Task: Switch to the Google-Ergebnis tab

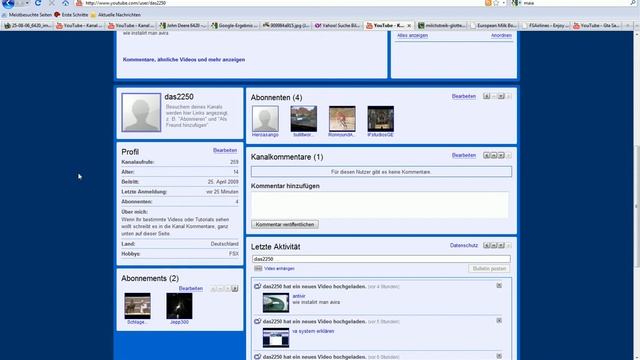Action: tap(235, 25)
